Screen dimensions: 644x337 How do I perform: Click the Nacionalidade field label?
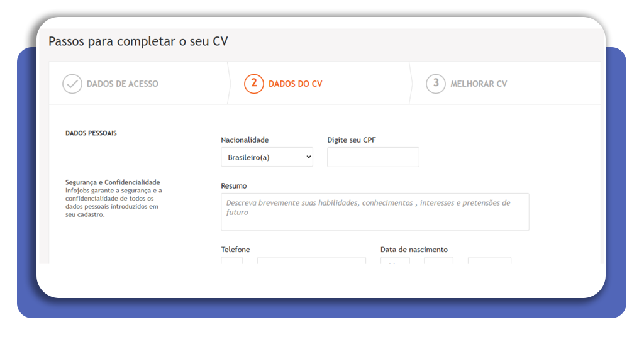coord(245,140)
